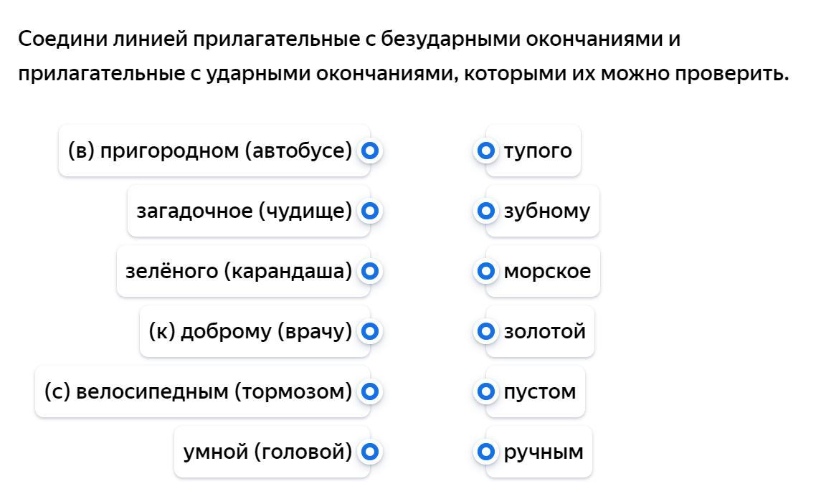Click connector dot next to «золотой»
The image size is (821, 504).
click(x=485, y=332)
